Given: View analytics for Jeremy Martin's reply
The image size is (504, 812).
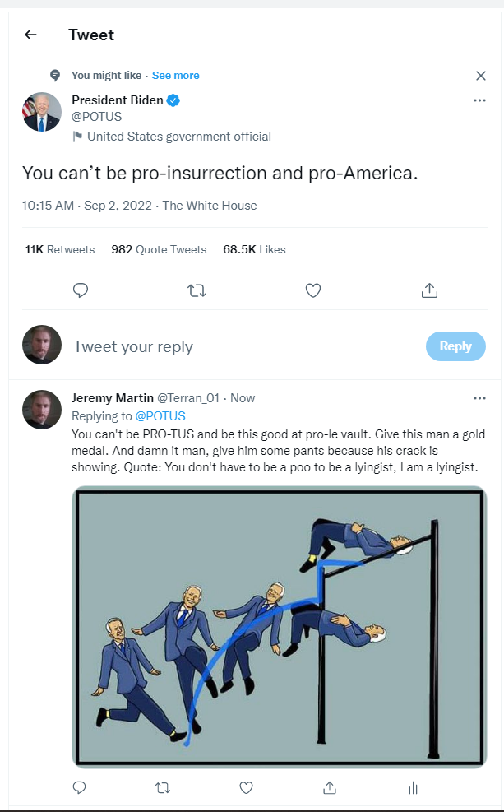Looking at the screenshot, I should 412,787.
